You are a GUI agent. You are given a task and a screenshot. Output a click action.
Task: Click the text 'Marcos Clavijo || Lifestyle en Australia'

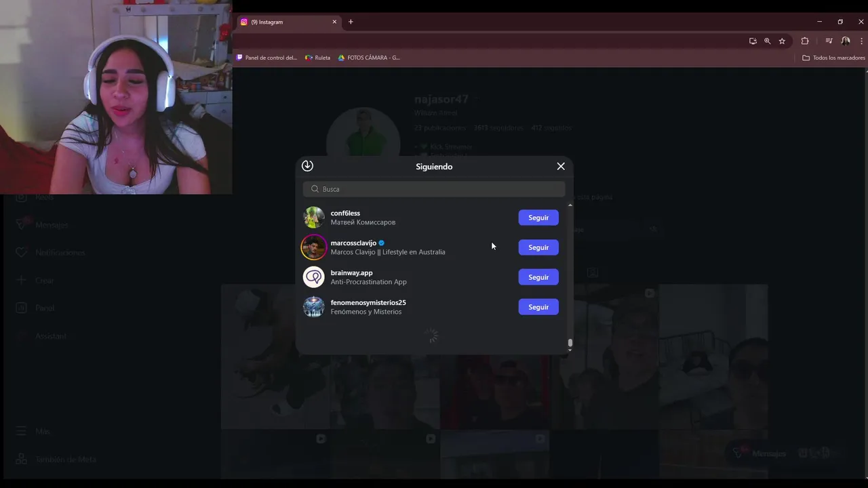click(388, 252)
